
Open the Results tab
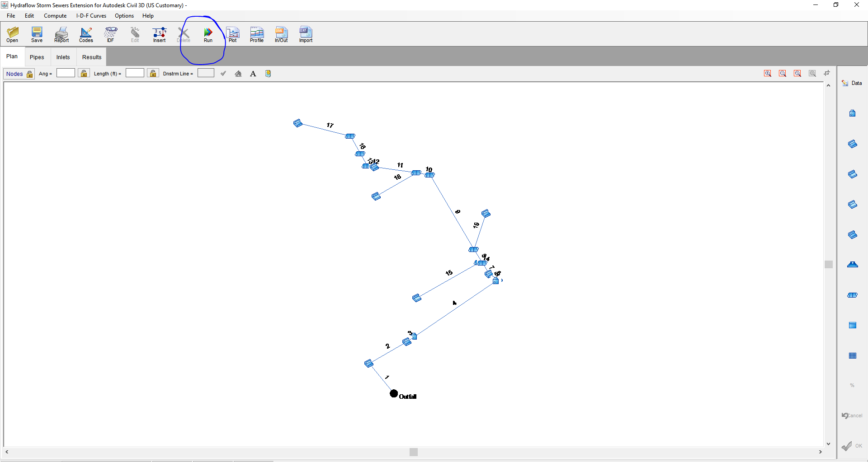(x=91, y=57)
